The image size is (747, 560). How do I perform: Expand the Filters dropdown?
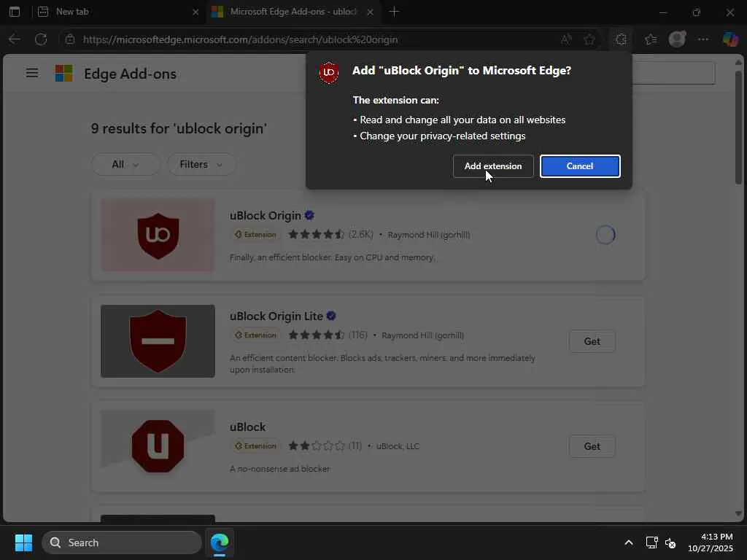[x=201, y=164]
